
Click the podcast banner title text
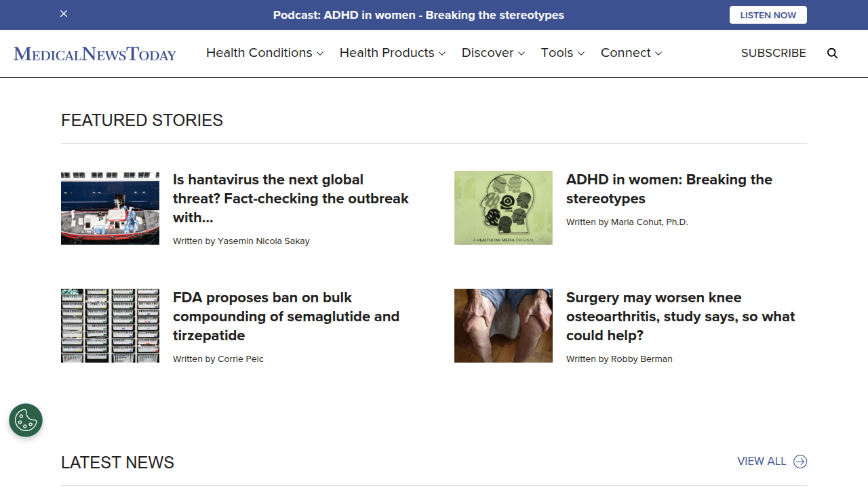418,15
